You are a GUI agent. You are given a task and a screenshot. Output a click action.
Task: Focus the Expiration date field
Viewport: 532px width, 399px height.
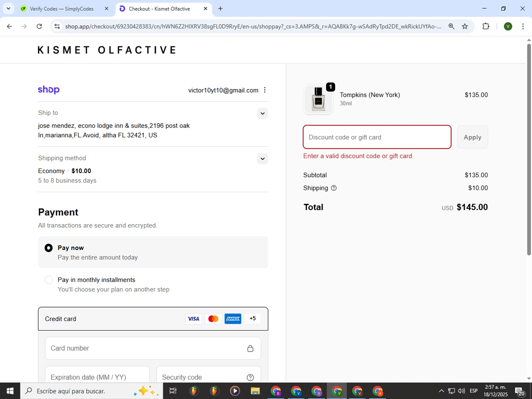point(97,375)
